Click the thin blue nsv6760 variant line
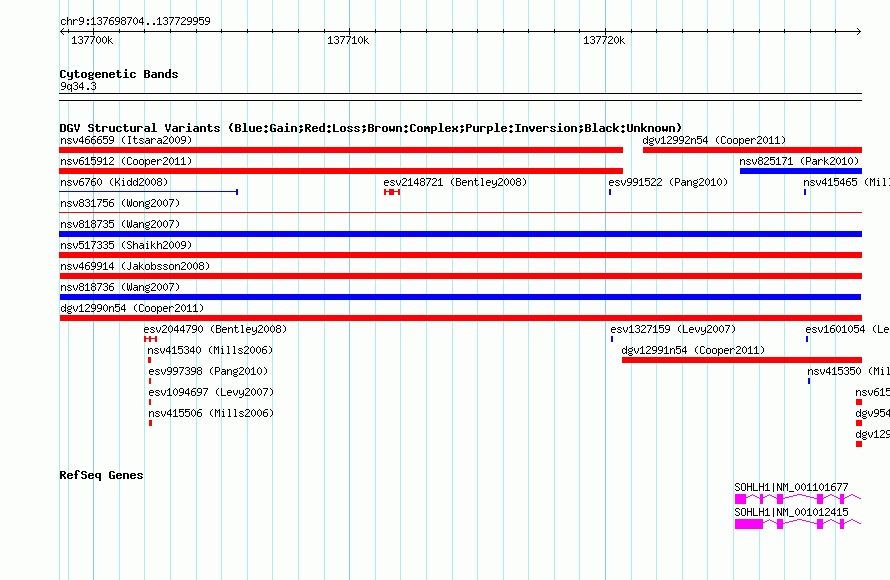Viewport: 890px width, 580px height. [149, 192]
